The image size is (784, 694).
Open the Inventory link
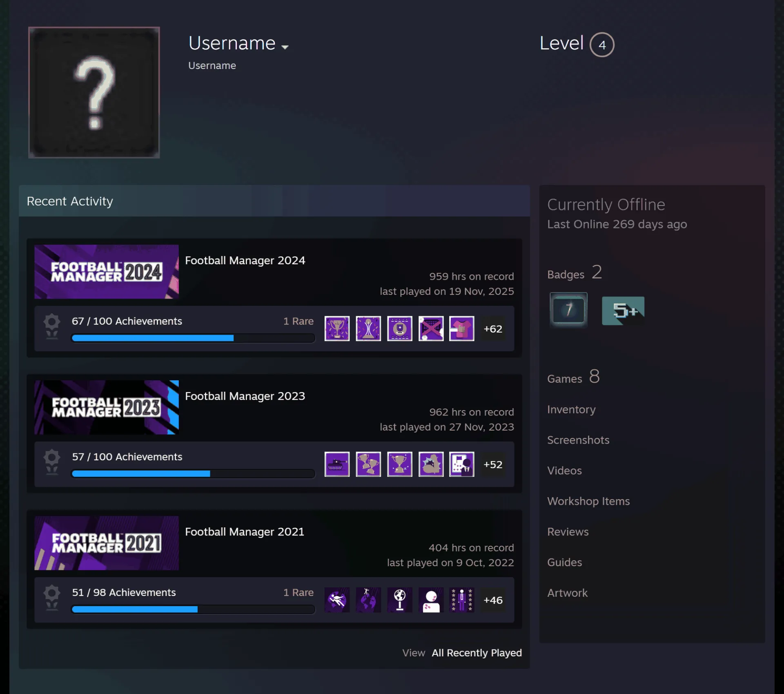571,409
